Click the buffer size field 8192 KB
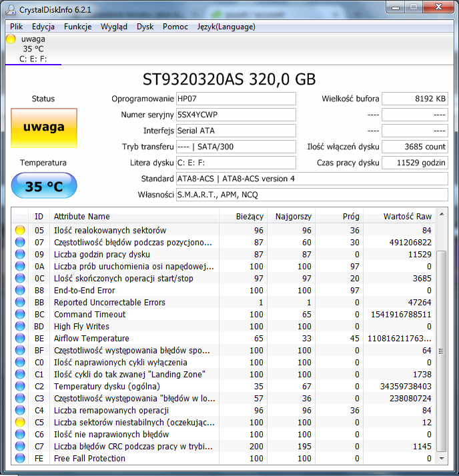Image resolution: width=459 pixels, height=476 pixels. point(415,99)
